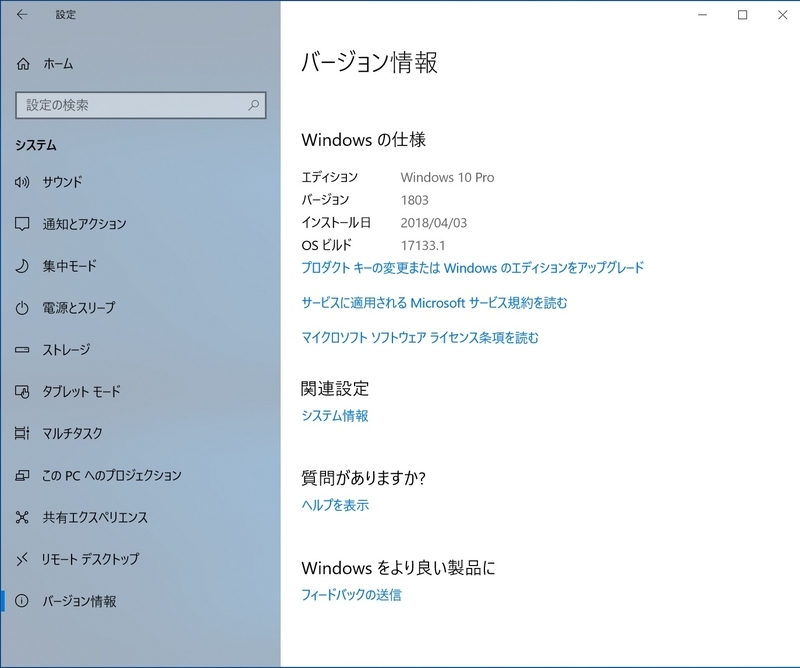
Task: Click the storage drive icon
Action: click(x=22, y=350)
